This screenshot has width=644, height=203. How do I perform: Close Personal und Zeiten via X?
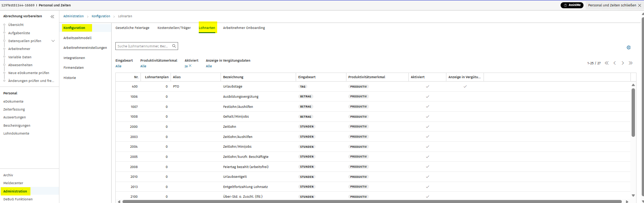coord(639,5)
